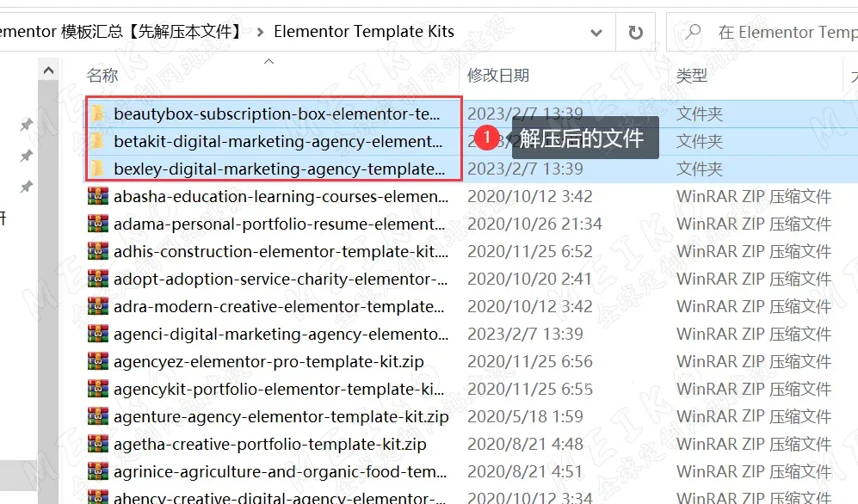Sort files by the 名称 column header
The image size is (858, 504).
pyautogui.click(x=102, y=76)
